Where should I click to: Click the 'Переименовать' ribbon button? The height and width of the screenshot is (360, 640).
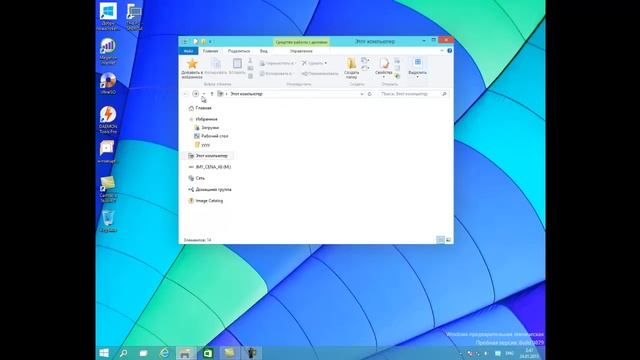point(320,73)
